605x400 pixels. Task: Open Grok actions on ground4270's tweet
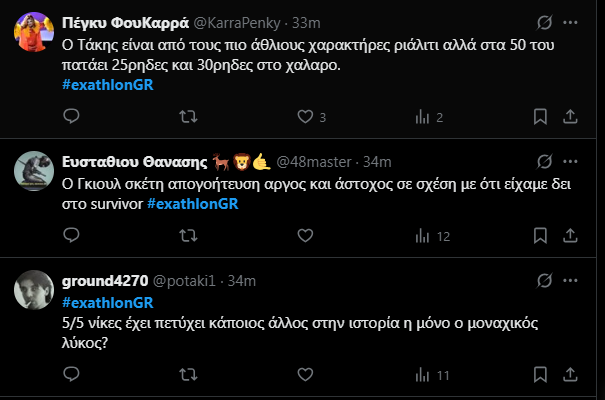click(x=545, y=279)
